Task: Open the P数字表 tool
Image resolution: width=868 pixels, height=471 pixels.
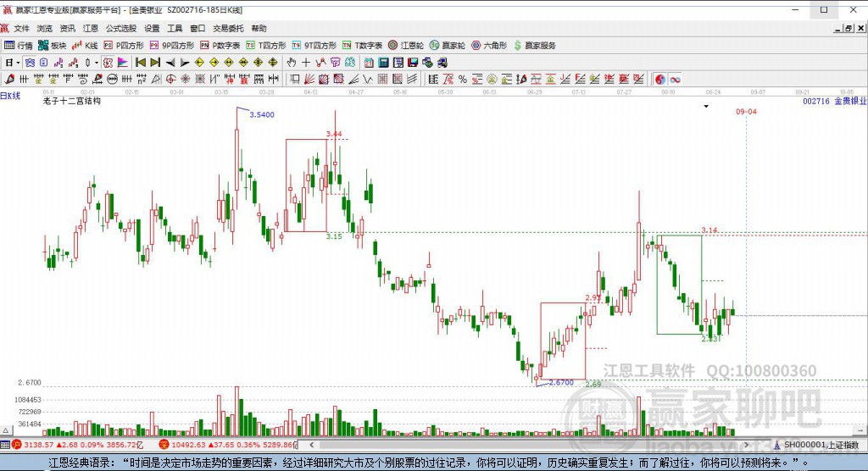Action: click(x=220, y=46)
